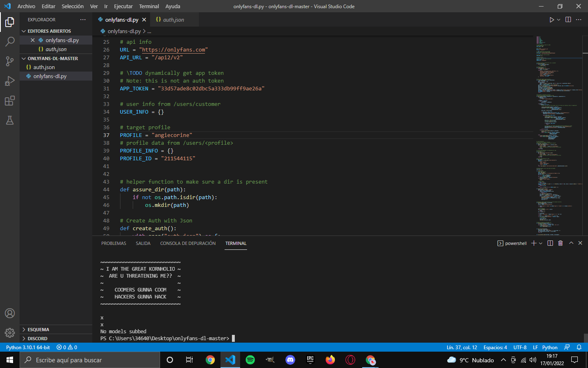
Task: Collapse the Editores Abiertos section
Action: [56, 31]
